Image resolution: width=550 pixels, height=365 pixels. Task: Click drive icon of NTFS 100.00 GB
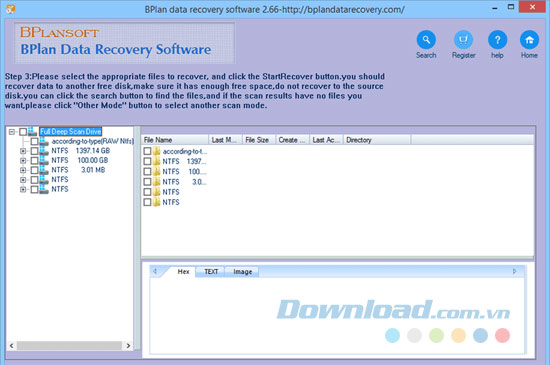(44, 160)
